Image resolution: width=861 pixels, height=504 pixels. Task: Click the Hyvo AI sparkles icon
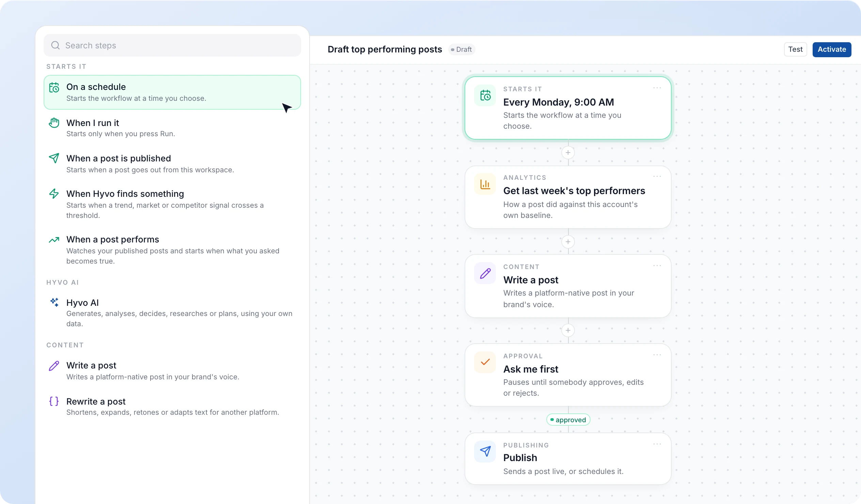(54, 302)
